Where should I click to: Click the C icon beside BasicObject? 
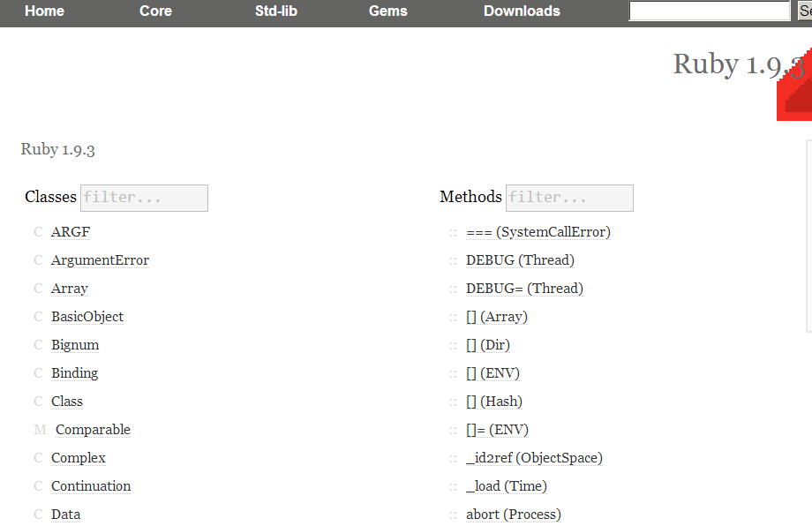coord(38,317)
